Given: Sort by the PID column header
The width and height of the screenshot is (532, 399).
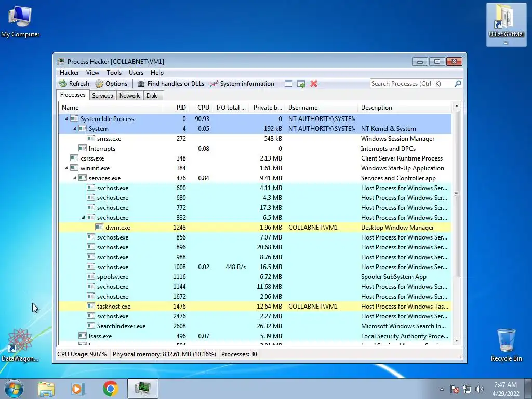Looking at the screenshot, I should click(176, 108).
